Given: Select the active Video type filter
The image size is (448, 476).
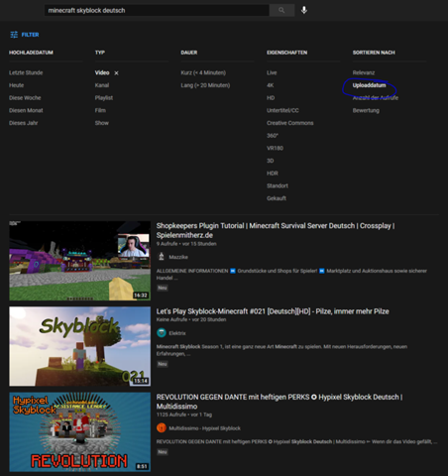Looking at the screenshot, I should point(102,72).
